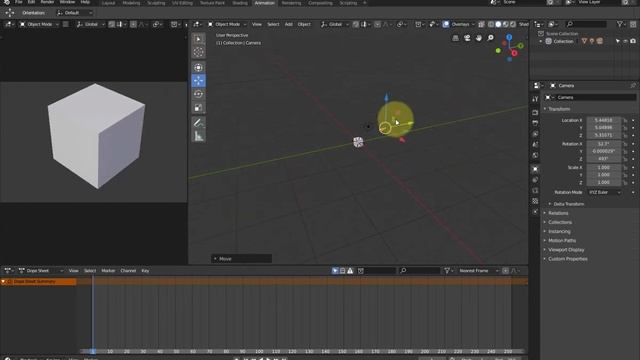Select the Measure tool
The width and height of the screenshot is (640, 360).
point(198,136)
